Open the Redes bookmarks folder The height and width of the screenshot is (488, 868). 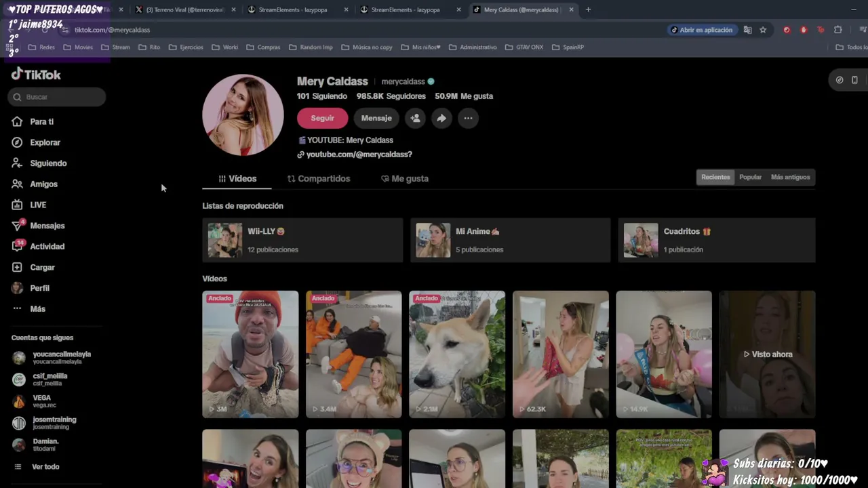[x=42, y=47]
